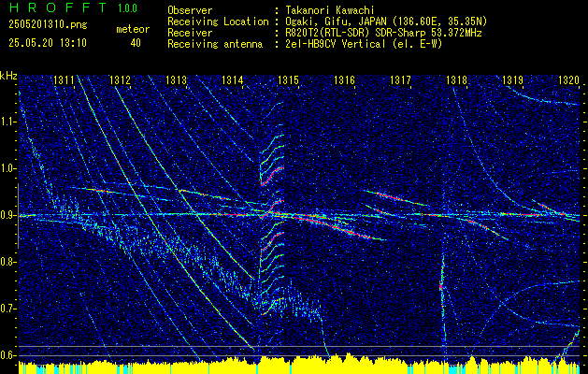This screenshot has width=588, height=374.
Task: Select the file name 2505201310.png
Action: 48,25
